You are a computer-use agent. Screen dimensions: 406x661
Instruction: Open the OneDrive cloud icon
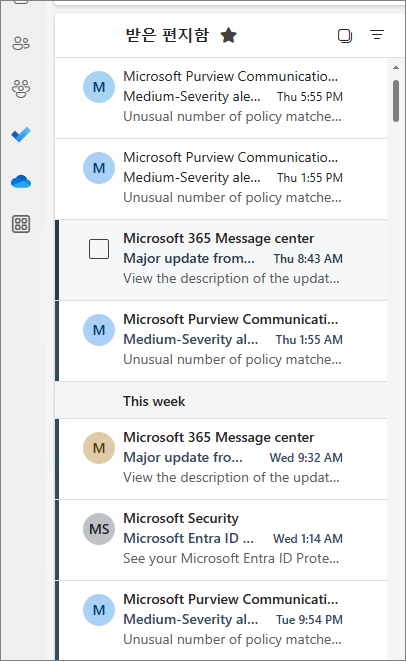pos(21,182)
